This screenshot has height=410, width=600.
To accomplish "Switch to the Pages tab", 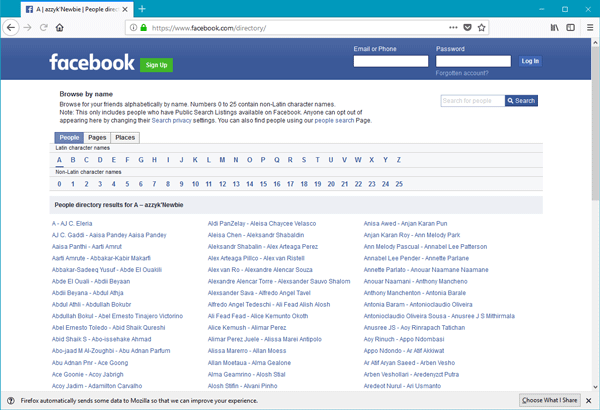I will [97, 137].
